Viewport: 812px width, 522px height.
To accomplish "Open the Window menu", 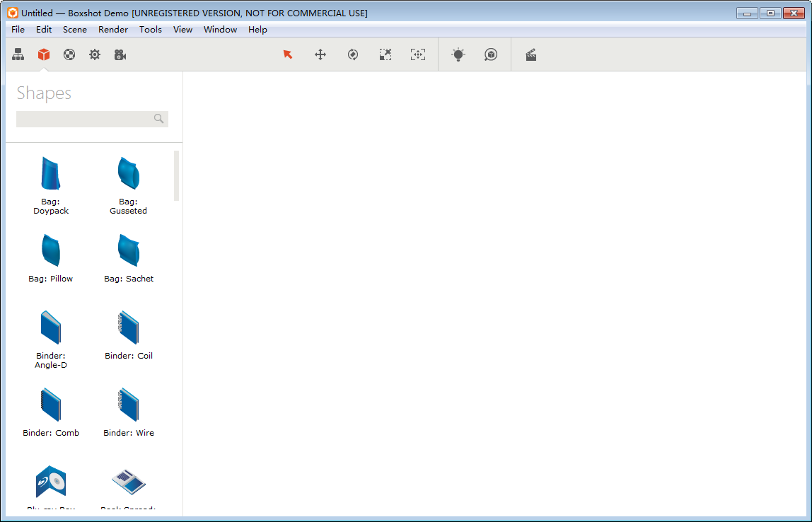I will (x=220, y=30).
